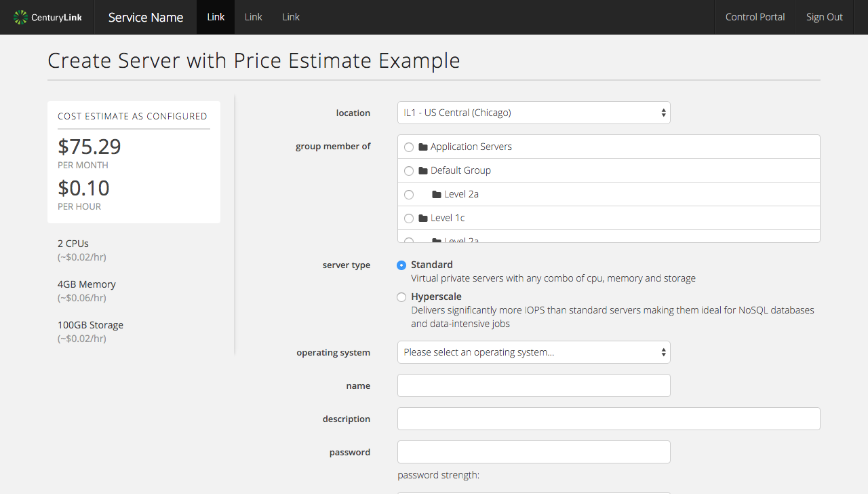
Task: Select Level 1c radio button
Action: point(409,218)
